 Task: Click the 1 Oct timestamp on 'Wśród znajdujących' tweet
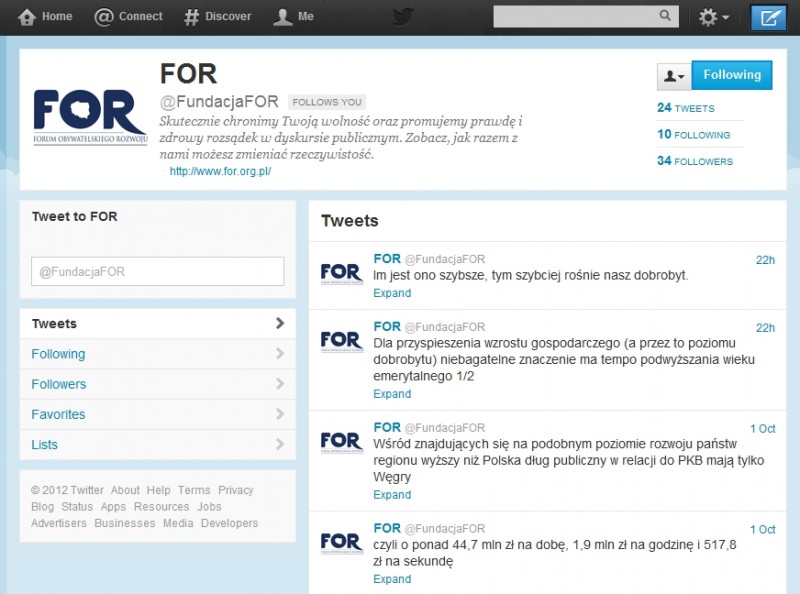point(762,429)
